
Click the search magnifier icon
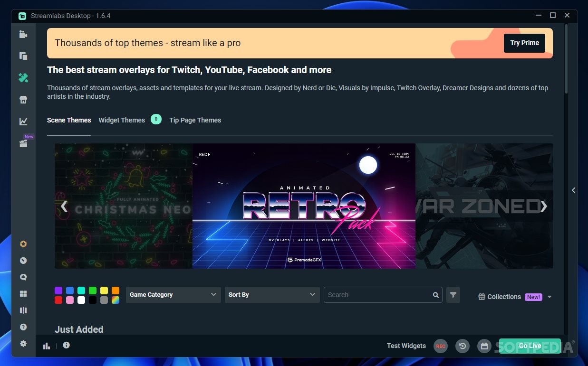pos(436,295)
